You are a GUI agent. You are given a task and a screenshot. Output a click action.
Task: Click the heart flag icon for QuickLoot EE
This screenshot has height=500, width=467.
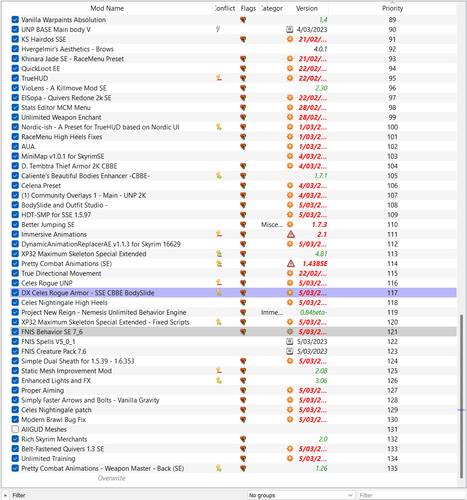tap(243, 68)
